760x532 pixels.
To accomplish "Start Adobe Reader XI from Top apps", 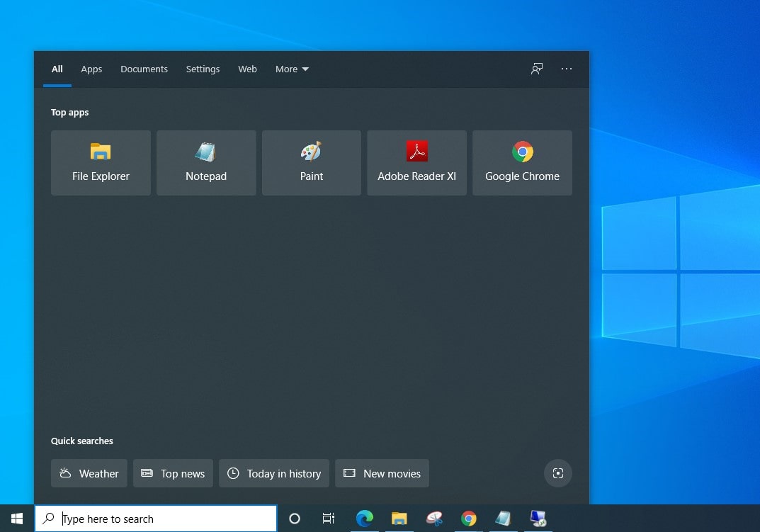I will pyautogui.click(x=416, y=162).
